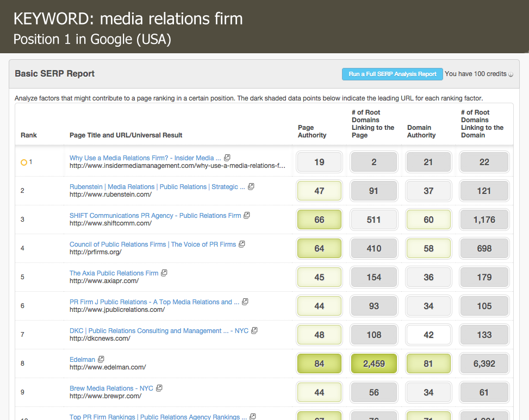Open external icon for Council of PR Firms
529x420 pixels.
[x=242, y=244]
